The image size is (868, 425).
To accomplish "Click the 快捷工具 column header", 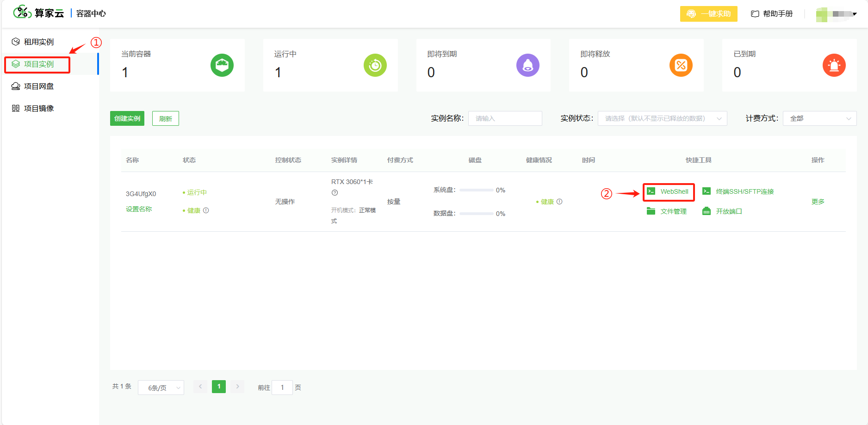I will coord(699,160).
